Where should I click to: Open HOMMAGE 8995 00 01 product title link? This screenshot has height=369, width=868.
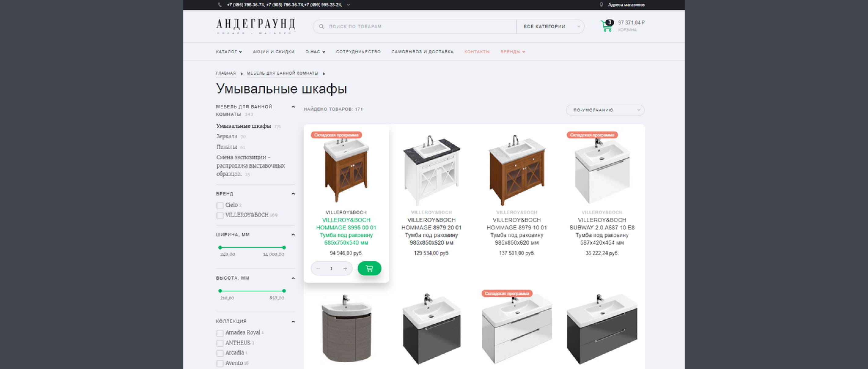346,231
